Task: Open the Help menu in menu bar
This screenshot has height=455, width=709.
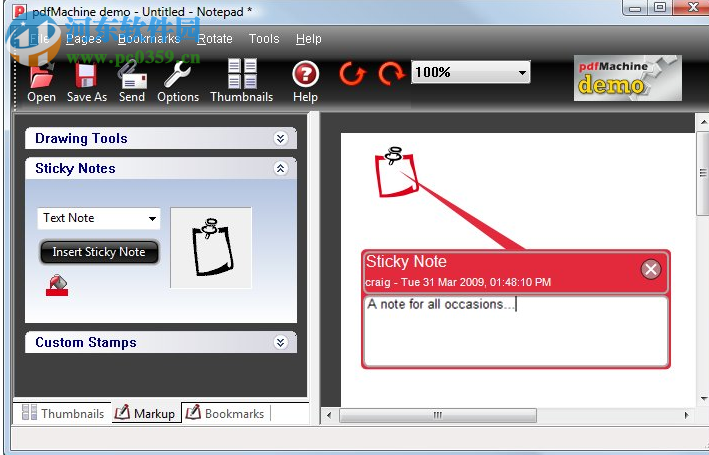Action: pos(309,39)
